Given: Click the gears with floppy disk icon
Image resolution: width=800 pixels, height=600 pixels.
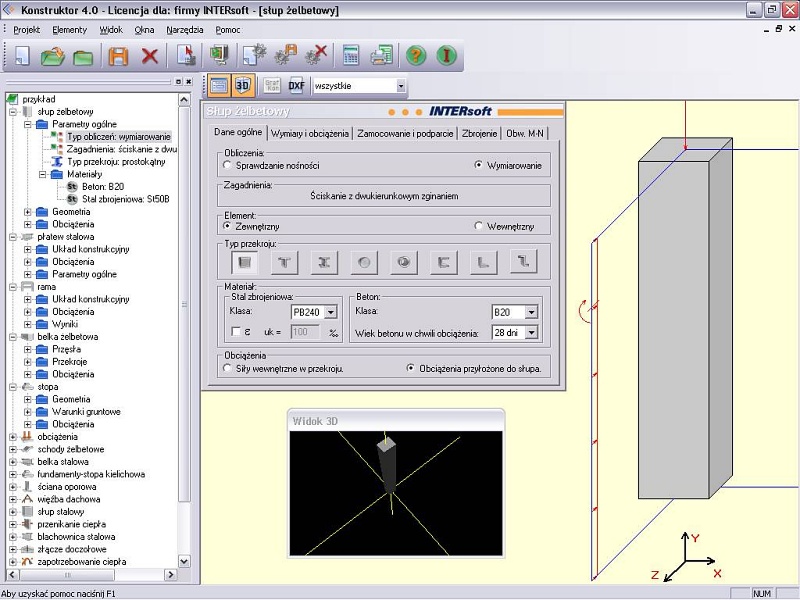Looking at the screenshot, I should (x=286, y=55).
